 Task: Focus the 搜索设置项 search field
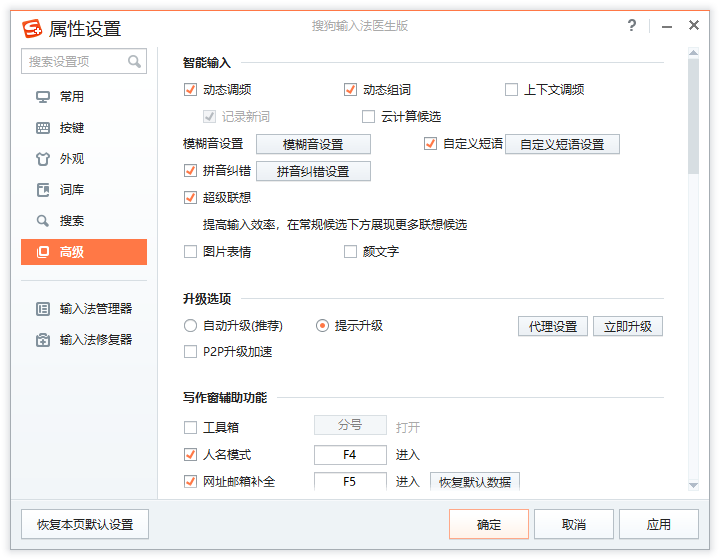pyautogui.click(x=84, y=61)
